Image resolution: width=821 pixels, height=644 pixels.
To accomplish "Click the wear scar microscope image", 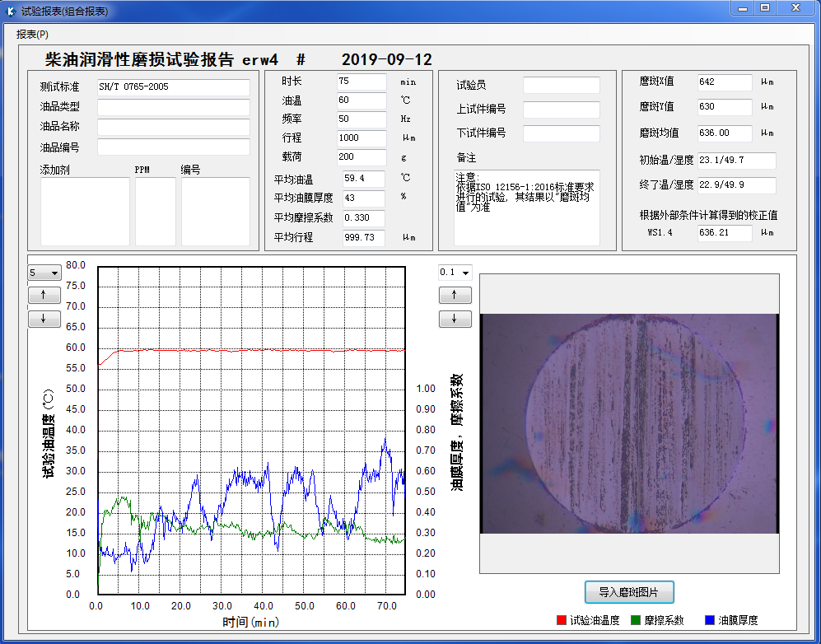I will (x=629, y=423).
